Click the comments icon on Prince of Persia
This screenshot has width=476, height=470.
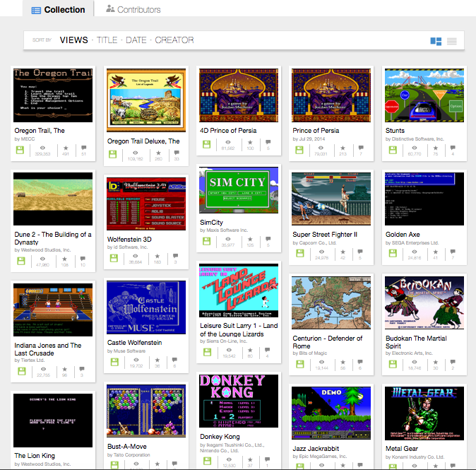(x=361, y=148)
